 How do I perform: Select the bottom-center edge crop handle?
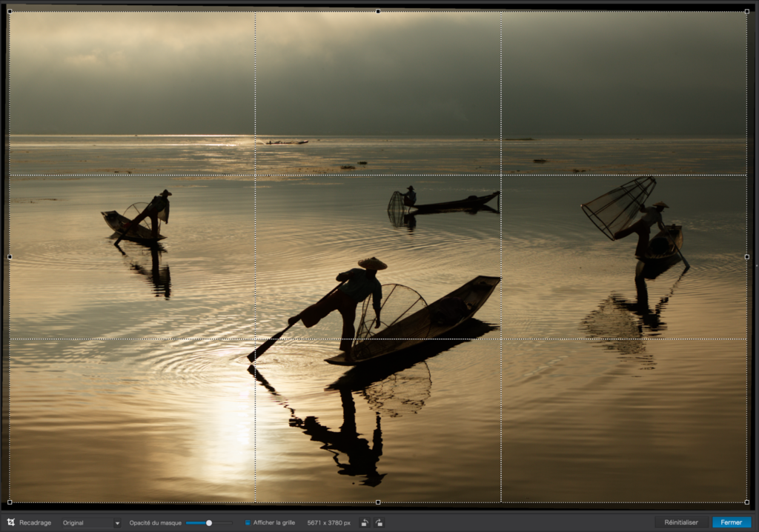378,502
